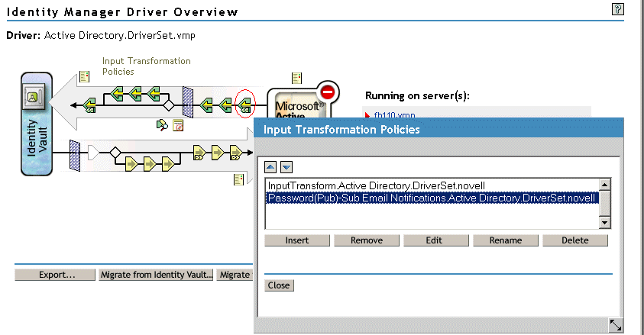Click the Rename button

(x=506, y=240)
